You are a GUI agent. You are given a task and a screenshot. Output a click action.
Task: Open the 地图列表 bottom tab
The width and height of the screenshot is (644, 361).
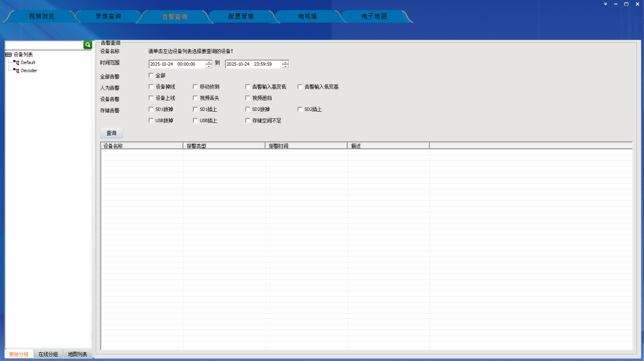(77, 355)
